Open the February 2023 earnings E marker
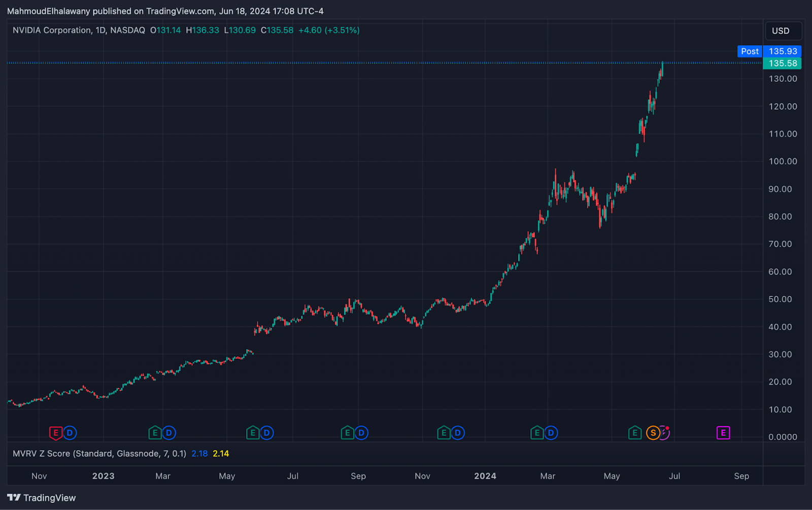 155,433
